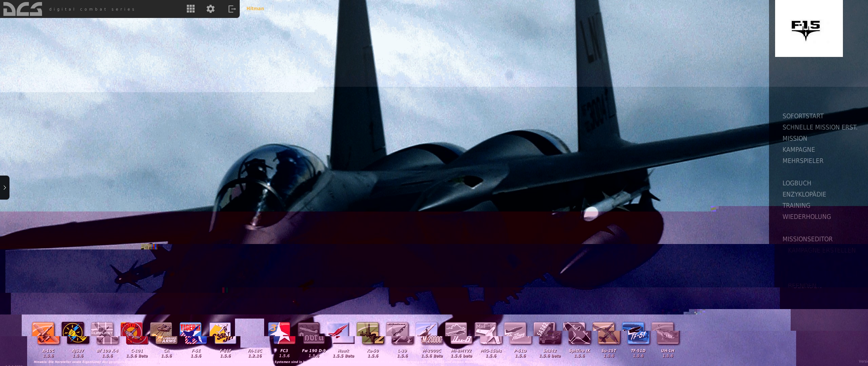Select the Ka-50 module icon
The image size is (868, 366).
coord(370,333)
